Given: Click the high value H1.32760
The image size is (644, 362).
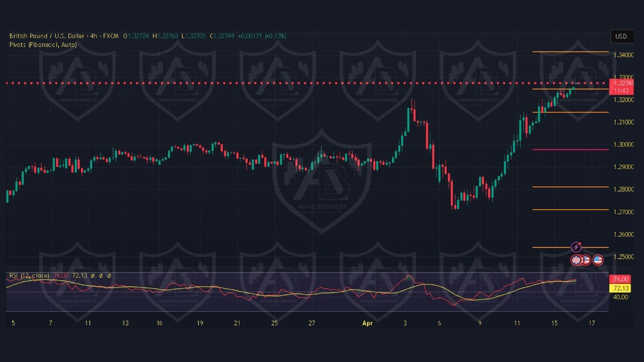Looking at the screenshot, I should [x=165, y=36].
